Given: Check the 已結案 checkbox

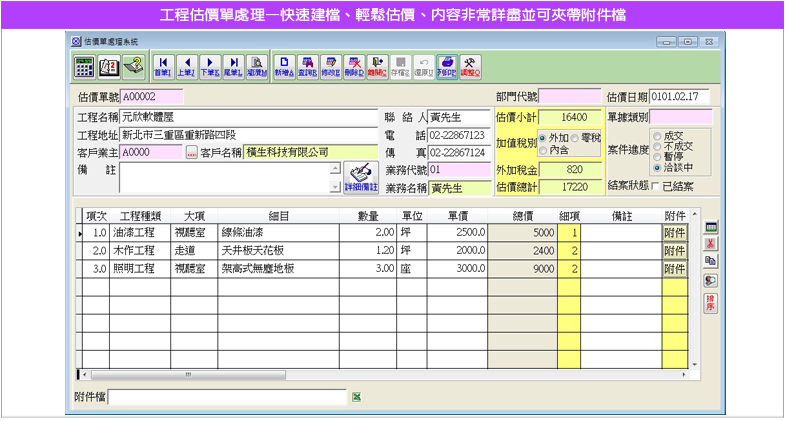Looking at the screenshot, I should 655,187.
